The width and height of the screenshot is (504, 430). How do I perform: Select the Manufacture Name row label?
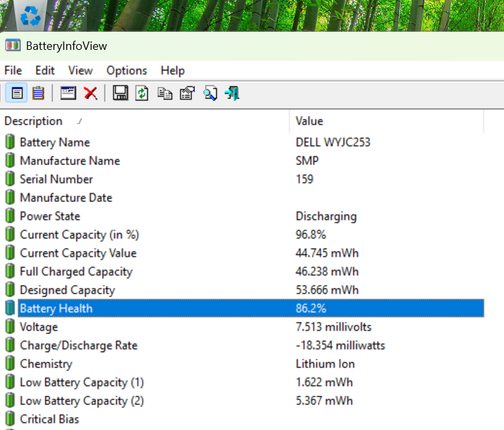[70, 161]
